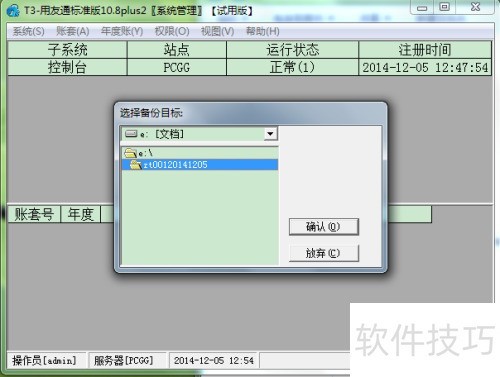The height and width of the screenshot is (377, 500).
Task: Click the 账套号 column header
Action: [x=34, y=214]
